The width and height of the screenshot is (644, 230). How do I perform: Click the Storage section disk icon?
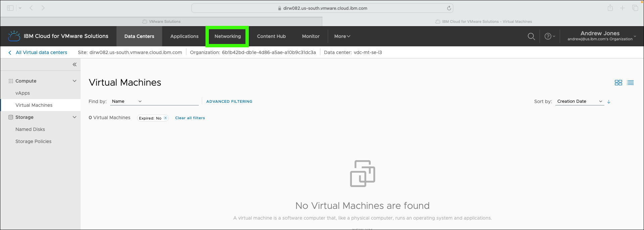[11, 117]
